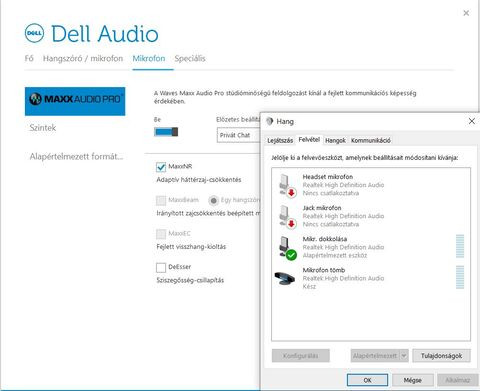Check the MaxxBeam checkbox

click(161, 200)
